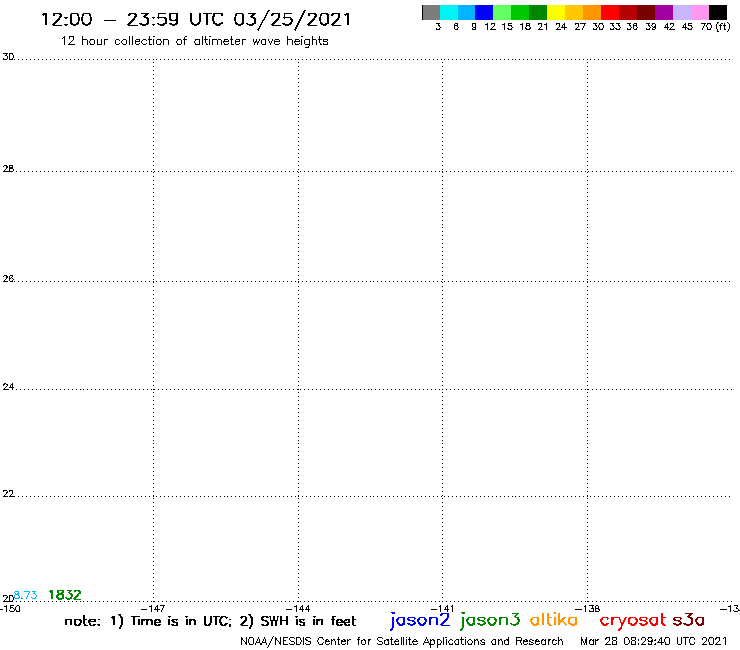Screen dimensions: 740x650
Task: Click the longitude label '-138'
Action: 588,608
